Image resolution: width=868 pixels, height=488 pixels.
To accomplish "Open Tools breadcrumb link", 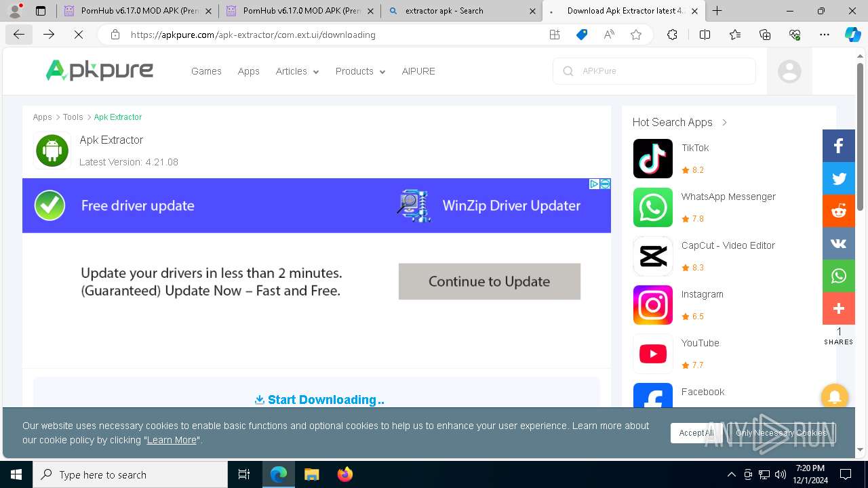I will tap(73, 117).
